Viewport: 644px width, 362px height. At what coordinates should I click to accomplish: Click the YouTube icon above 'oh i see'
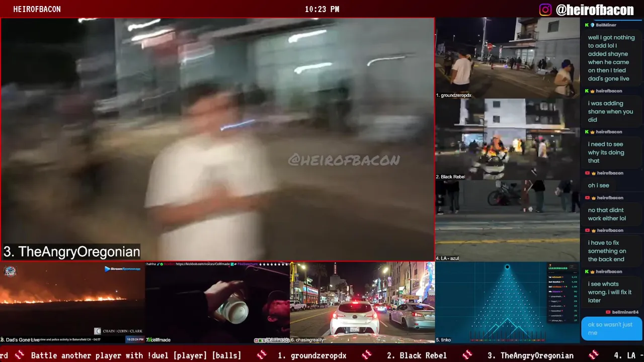(x=587, y=173)
